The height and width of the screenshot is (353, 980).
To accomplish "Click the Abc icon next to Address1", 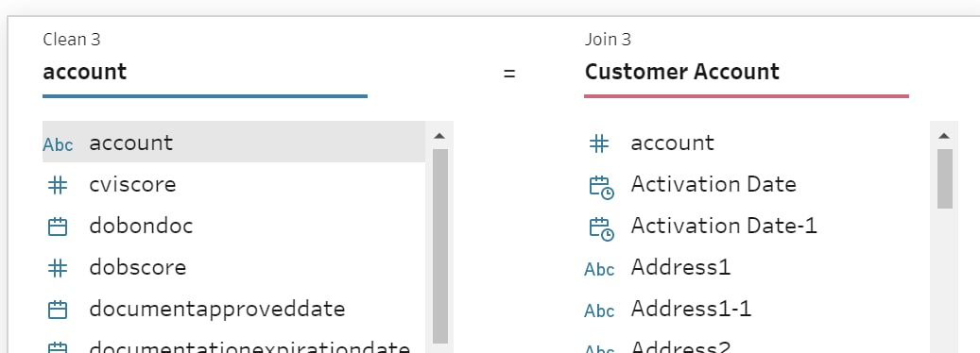I will tap(599, 269).
